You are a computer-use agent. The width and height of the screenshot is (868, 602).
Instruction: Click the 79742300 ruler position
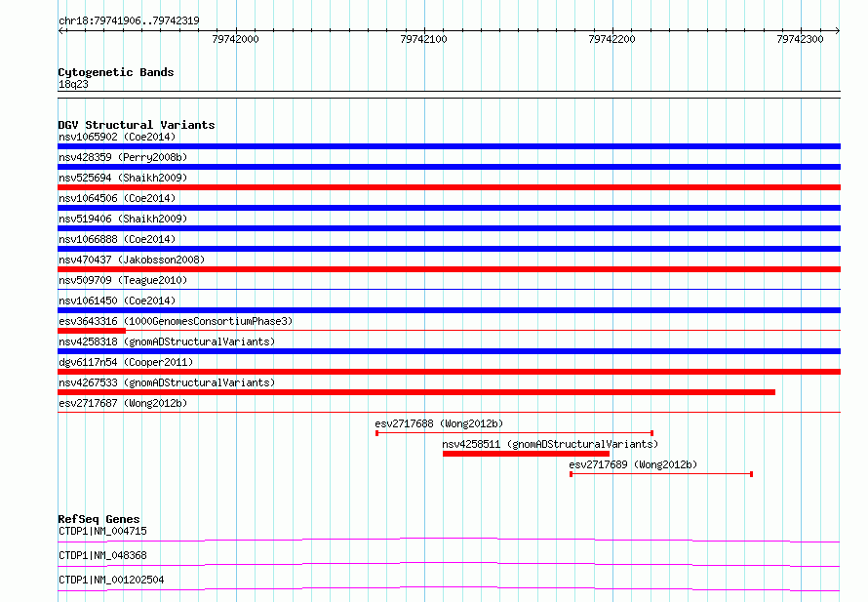coord(800,39)
